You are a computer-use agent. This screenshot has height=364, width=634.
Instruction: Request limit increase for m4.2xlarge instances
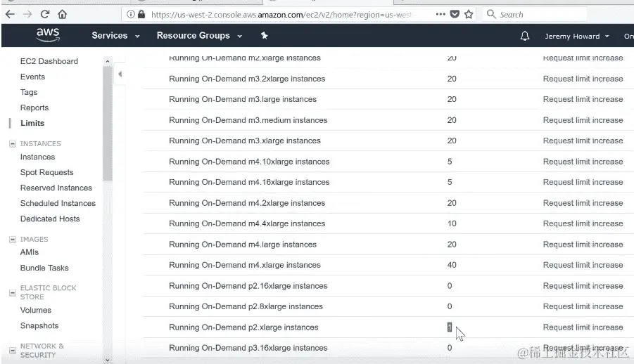(583, 203)
